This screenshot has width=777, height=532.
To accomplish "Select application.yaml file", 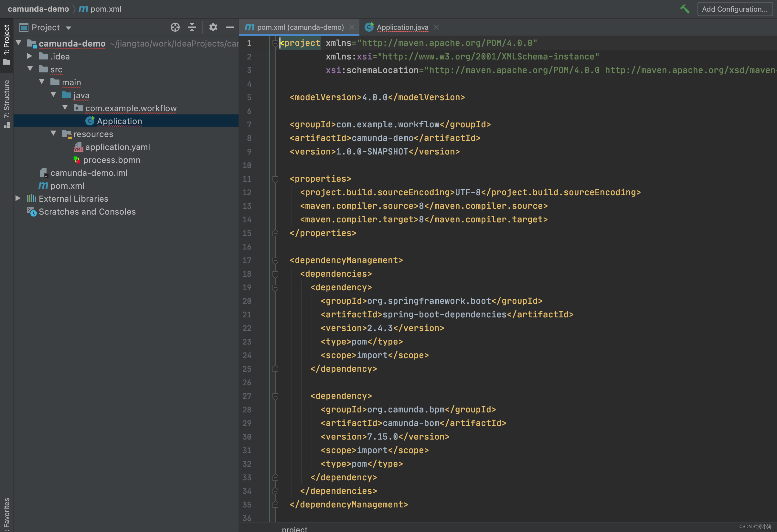I will click(117, 147).
